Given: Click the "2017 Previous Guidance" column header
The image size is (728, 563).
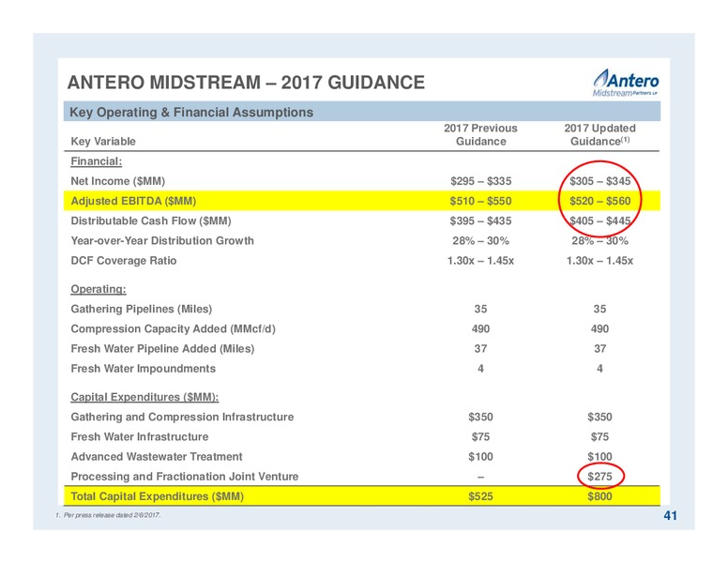Looking at the screenshot, I should (480, 135).
